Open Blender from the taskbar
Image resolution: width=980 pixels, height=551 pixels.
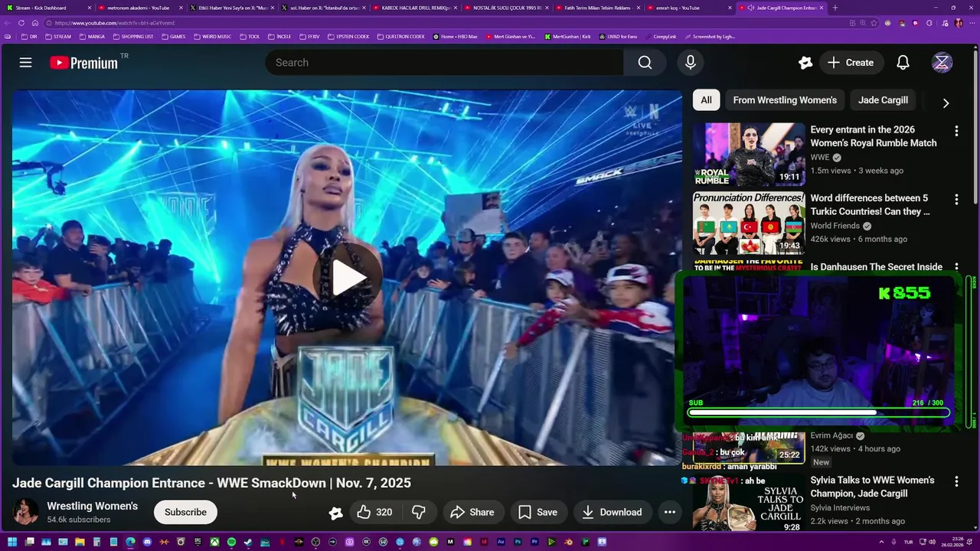[568, 543]
